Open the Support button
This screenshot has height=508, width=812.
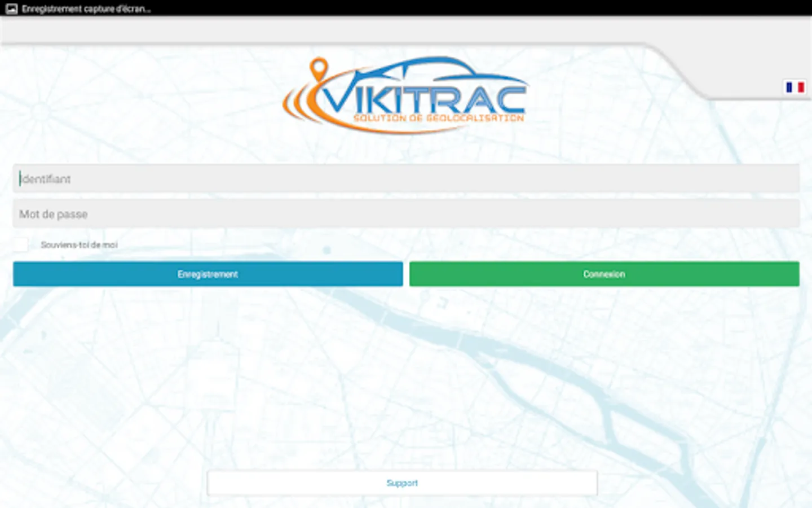(x=402, y=483)
